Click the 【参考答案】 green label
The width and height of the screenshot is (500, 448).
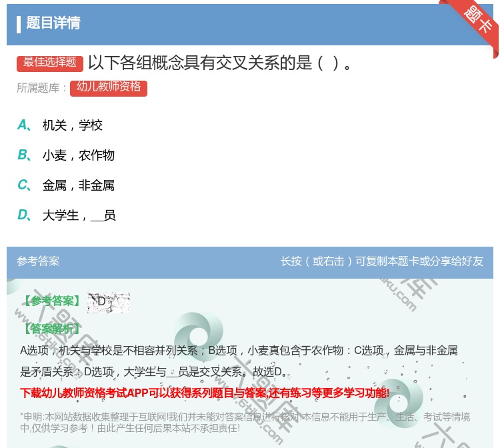coord(52,301)
